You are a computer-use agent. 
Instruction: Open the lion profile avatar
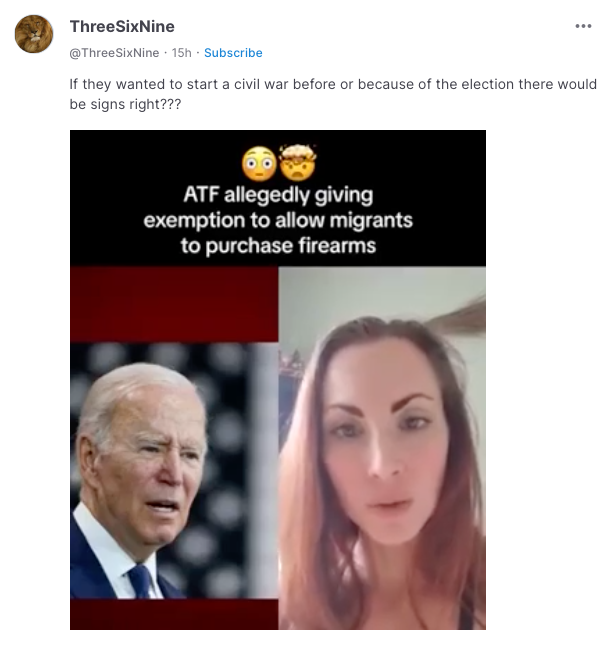pos(34,34)
